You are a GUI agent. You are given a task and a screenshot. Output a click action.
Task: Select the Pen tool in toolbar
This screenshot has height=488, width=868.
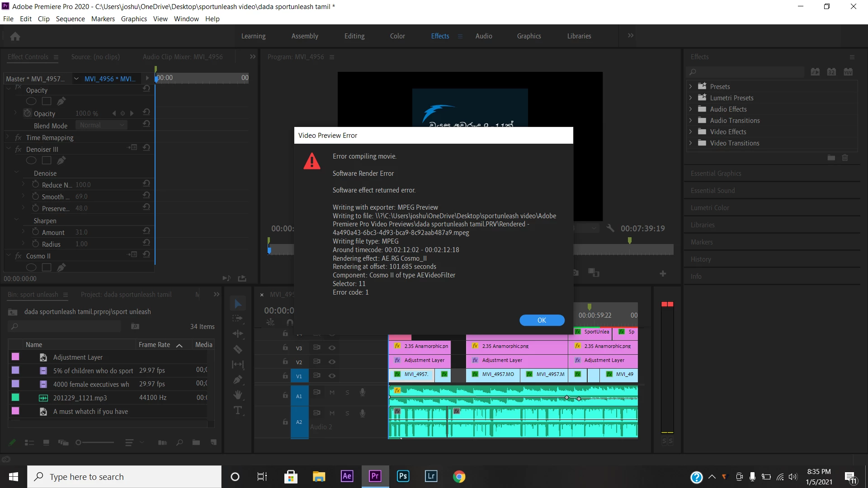238,380
